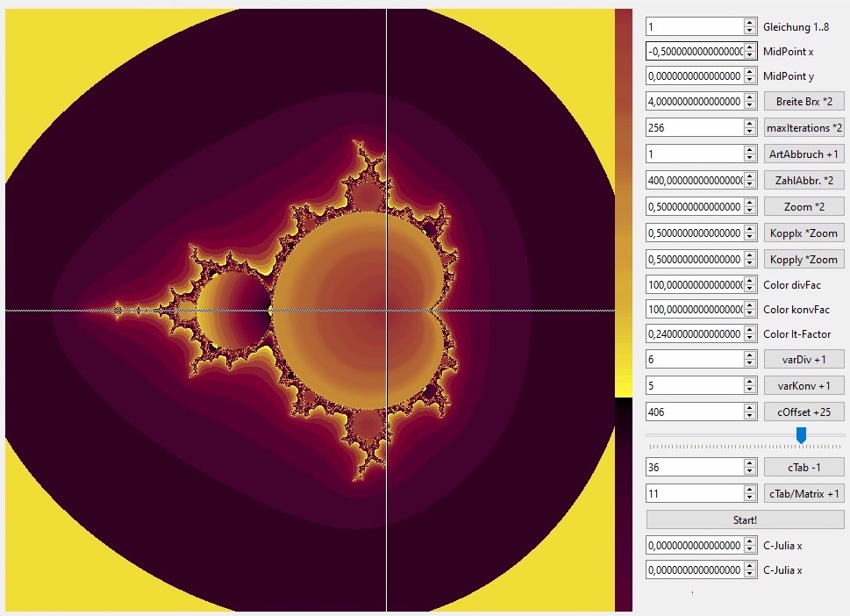
Task: Click the 'cTab/Matrix +1' button
Action: 804,493
